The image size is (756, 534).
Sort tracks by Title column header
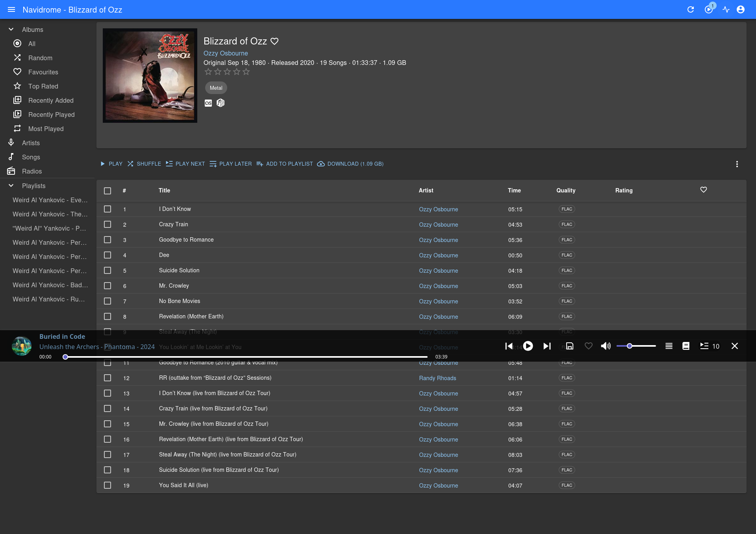click(x=164, y=190)
